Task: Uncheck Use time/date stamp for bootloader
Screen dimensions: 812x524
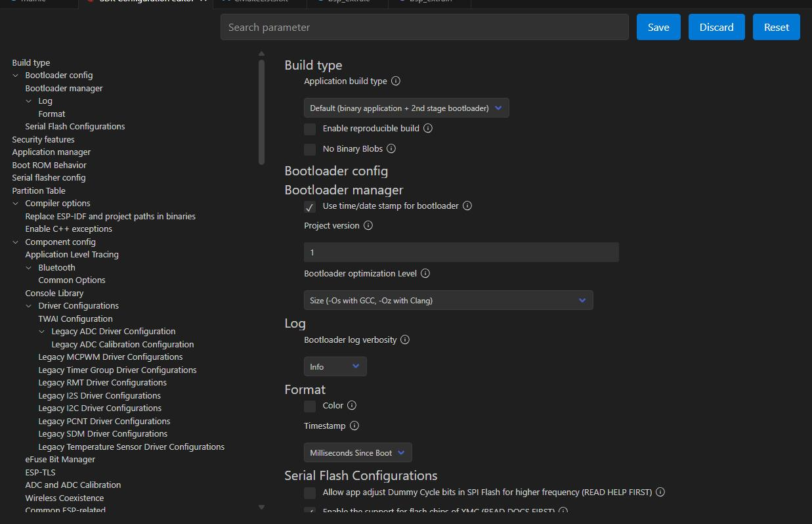Action: click(x=310, y=207)
